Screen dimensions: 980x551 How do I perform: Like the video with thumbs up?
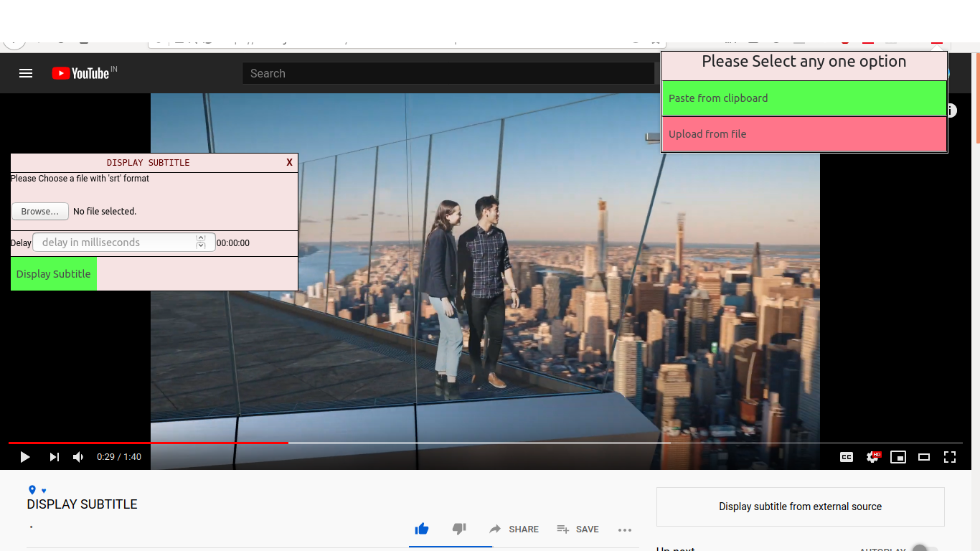(x=422, y=529)
